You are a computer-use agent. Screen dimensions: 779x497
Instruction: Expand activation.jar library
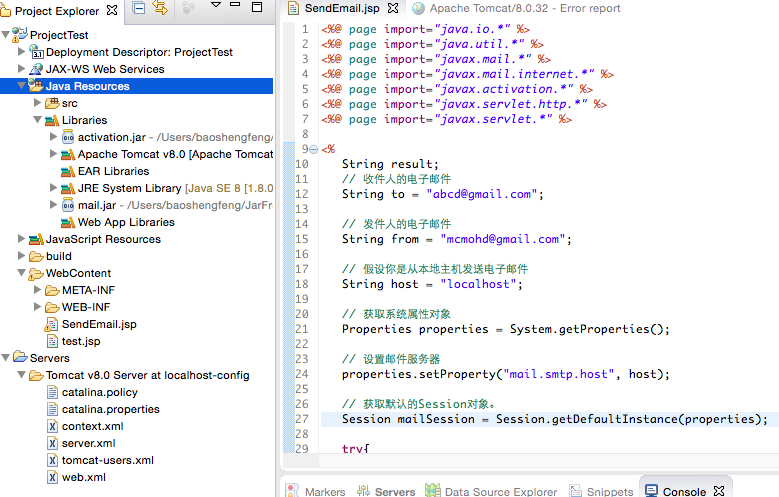click(x=53, y=136)
